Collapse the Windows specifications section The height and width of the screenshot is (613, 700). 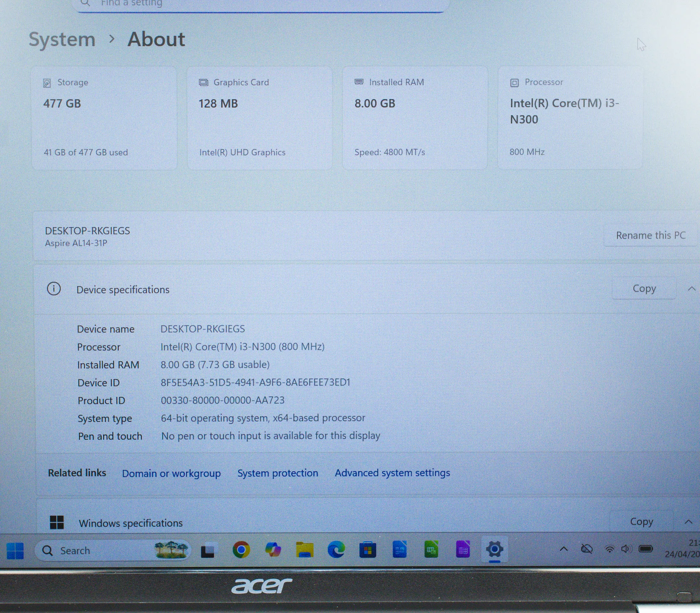coord(688,522)
